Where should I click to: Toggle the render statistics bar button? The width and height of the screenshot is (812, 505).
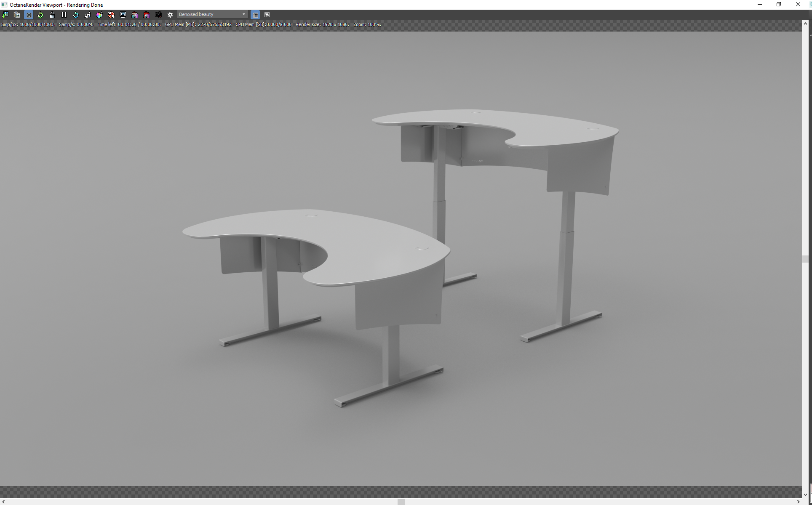(255, 15)
